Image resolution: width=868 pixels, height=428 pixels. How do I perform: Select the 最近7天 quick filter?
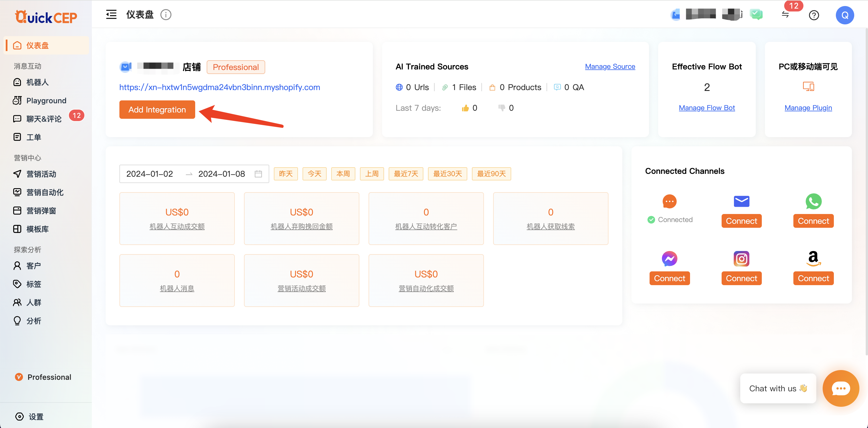coord(406,174)
